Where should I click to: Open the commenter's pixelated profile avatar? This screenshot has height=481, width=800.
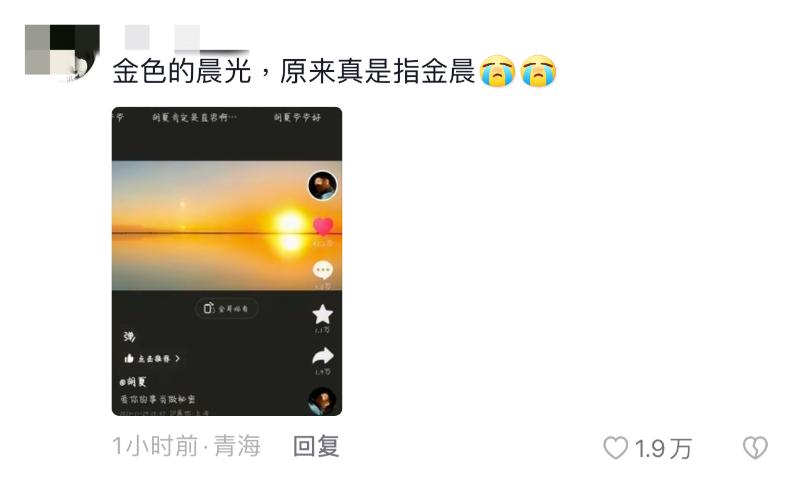click(62, 53)
